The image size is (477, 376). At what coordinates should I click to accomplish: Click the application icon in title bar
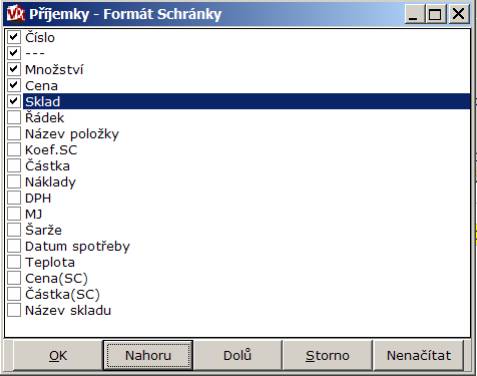[x=15, y=14]
